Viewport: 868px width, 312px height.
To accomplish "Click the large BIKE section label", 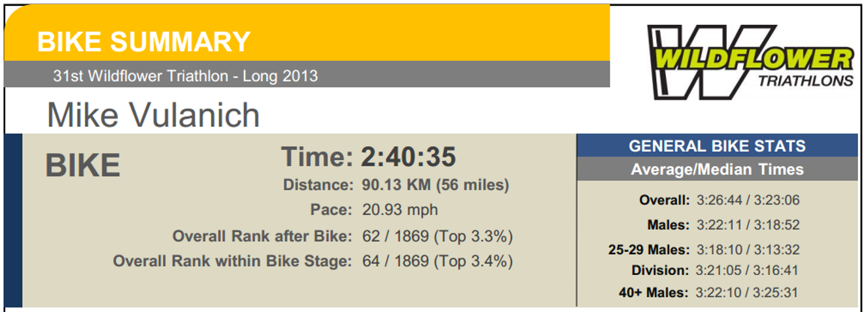I will [x=82, y=165].
